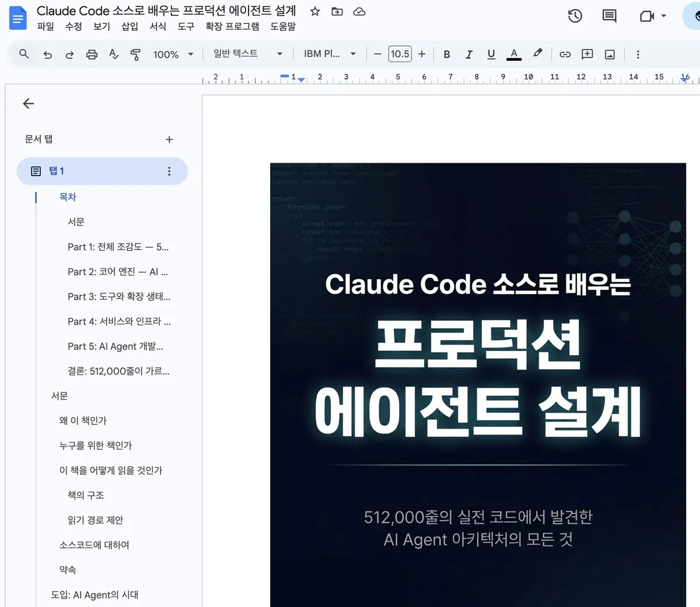Open the Google Docs home icon
This screenshot has width=700, height=607.
pos(18,18)
